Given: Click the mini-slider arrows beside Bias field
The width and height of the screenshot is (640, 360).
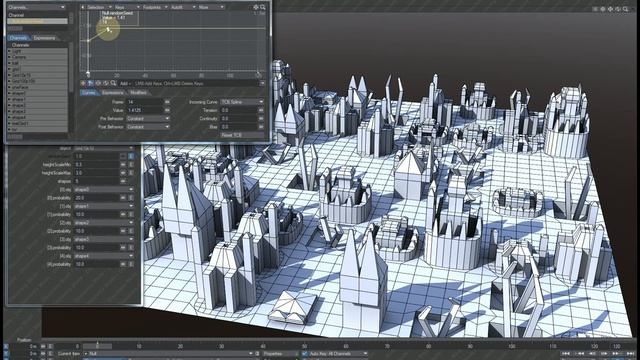Looking at the screenshot, I should pos(261,127).
